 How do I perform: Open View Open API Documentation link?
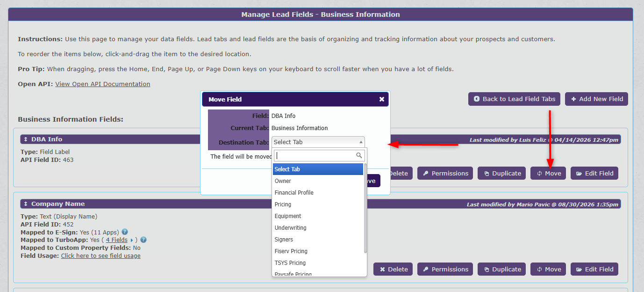103,84
